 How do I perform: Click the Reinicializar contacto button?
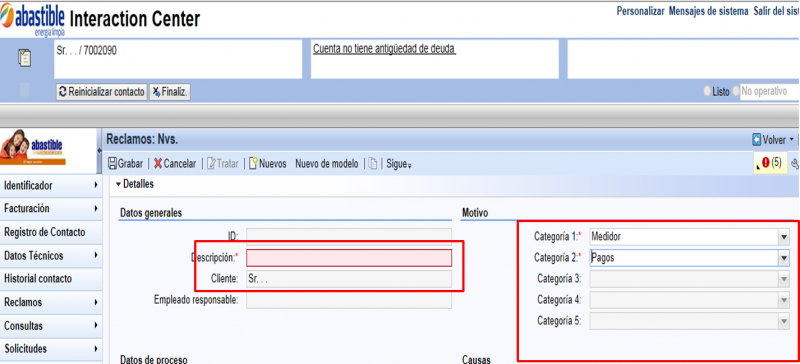(x=102, y=92)
